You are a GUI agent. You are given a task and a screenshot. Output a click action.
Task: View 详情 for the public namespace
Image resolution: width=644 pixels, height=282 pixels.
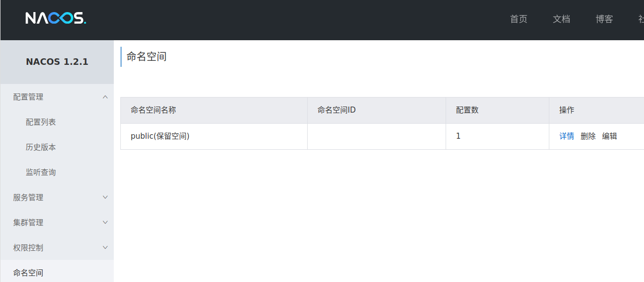567,136
